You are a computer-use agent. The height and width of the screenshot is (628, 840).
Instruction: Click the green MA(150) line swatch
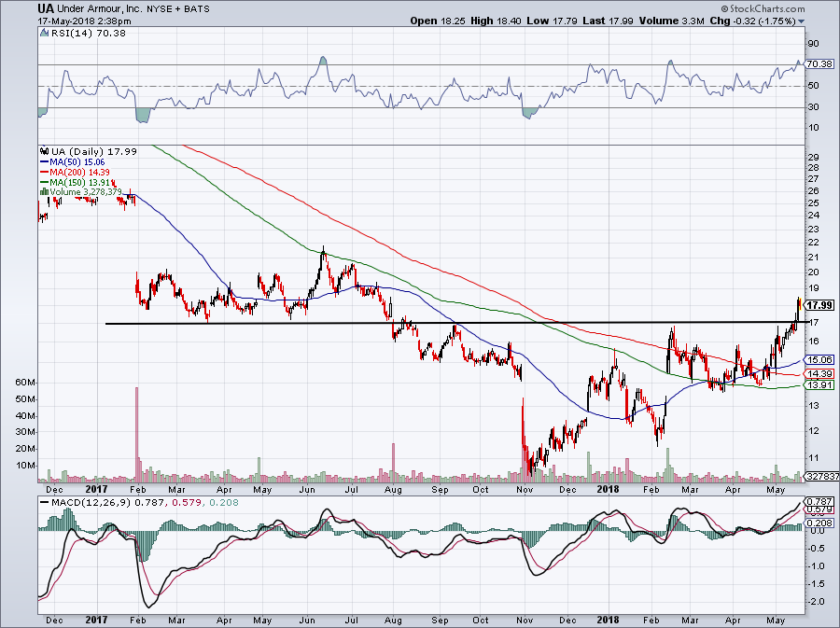coord(45,182)
